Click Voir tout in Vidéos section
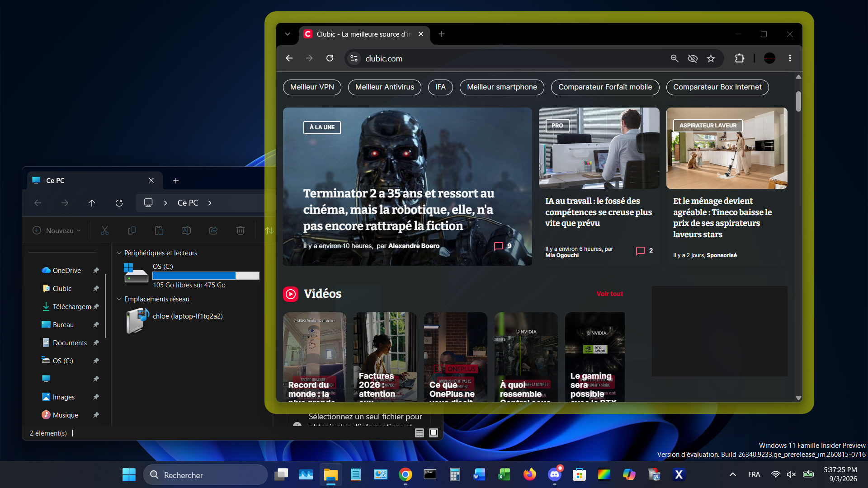Viewport: 868px width, 488px height. [x=609, y=294]
